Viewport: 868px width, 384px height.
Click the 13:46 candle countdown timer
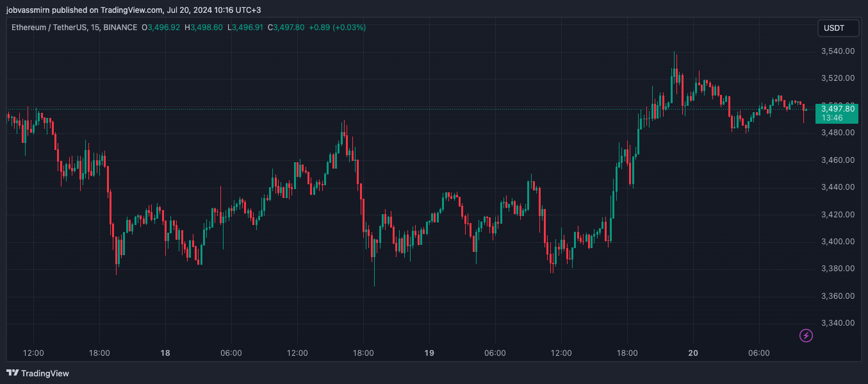[832, 118]
